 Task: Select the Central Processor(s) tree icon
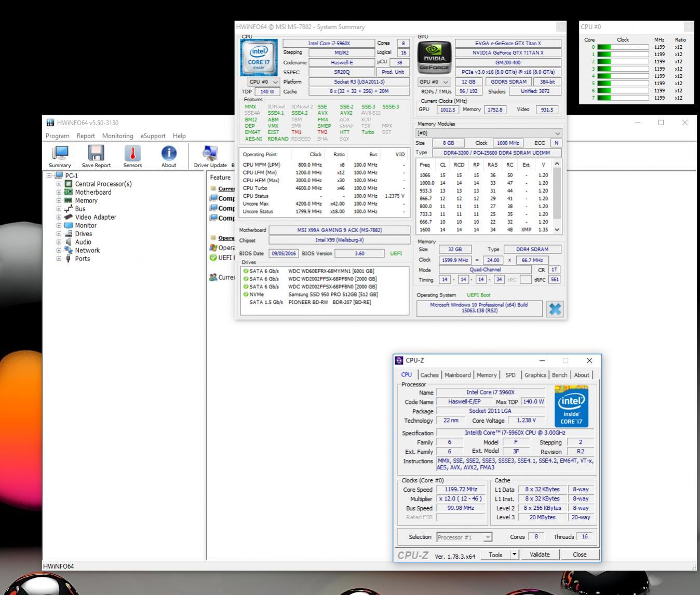click(69, 184)
